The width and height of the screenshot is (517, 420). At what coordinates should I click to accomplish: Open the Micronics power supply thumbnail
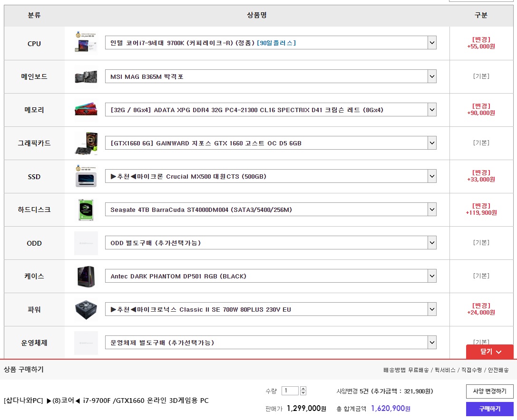coord(86,310)
